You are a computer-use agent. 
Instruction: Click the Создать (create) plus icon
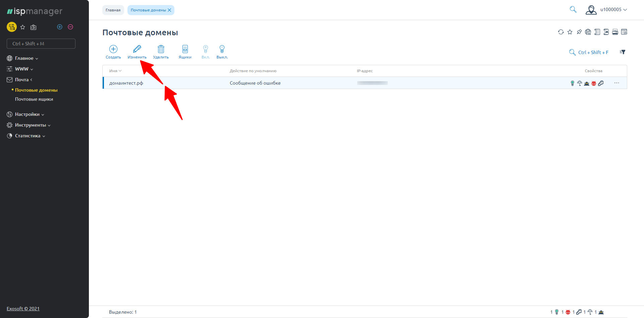(x=113, y=49)
